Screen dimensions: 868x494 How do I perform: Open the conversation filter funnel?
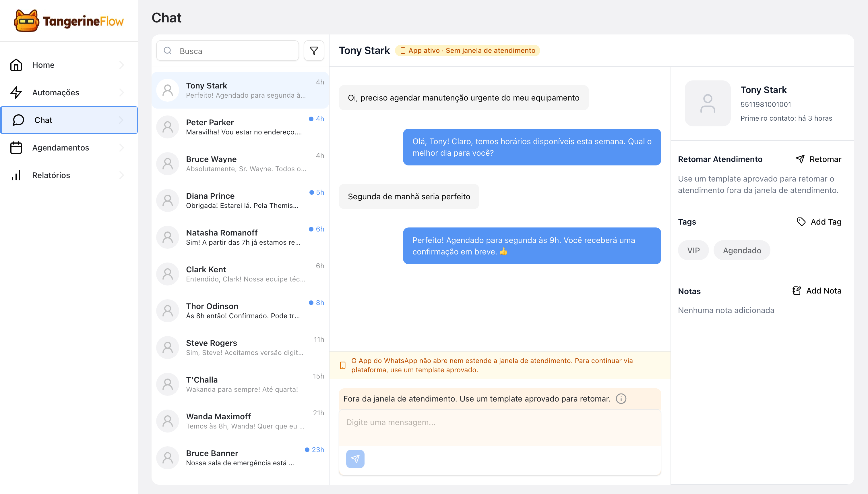(x=314, y=51)
